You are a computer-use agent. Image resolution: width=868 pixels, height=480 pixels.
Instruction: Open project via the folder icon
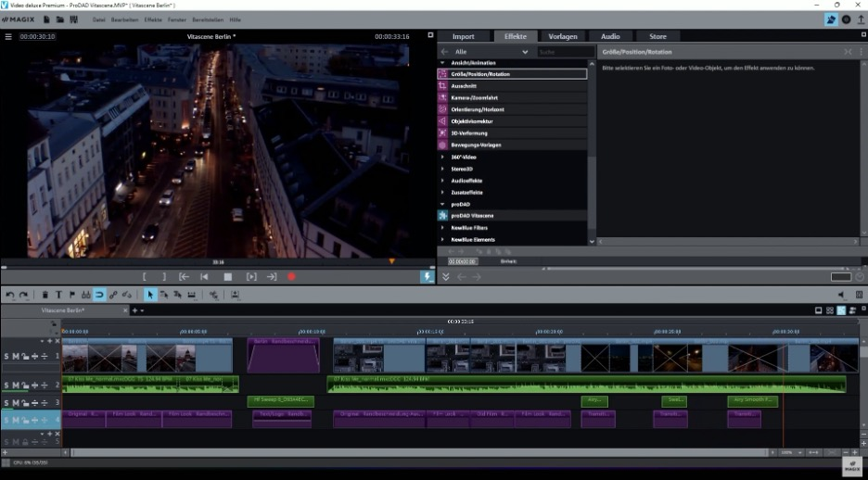(59, 19)
